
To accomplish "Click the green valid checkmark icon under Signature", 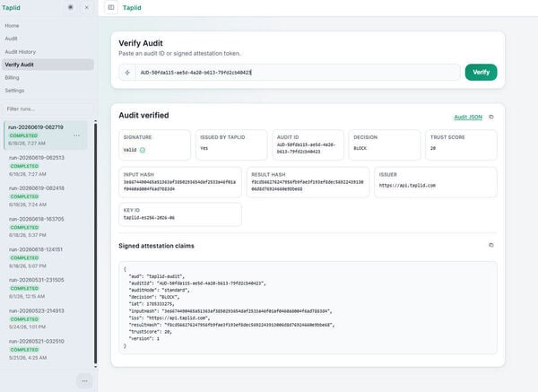I will 143,150.
